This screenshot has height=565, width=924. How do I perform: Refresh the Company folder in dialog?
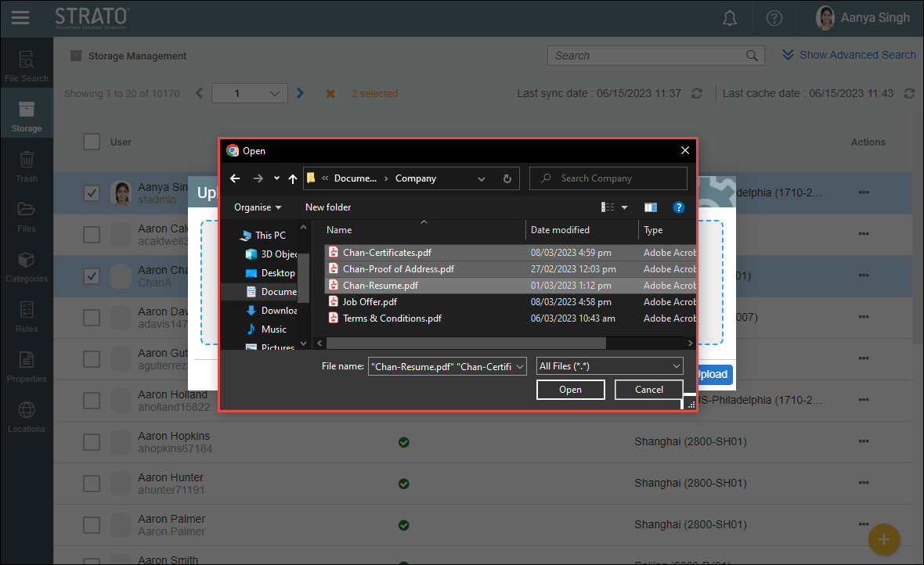[x=507, y=178]
